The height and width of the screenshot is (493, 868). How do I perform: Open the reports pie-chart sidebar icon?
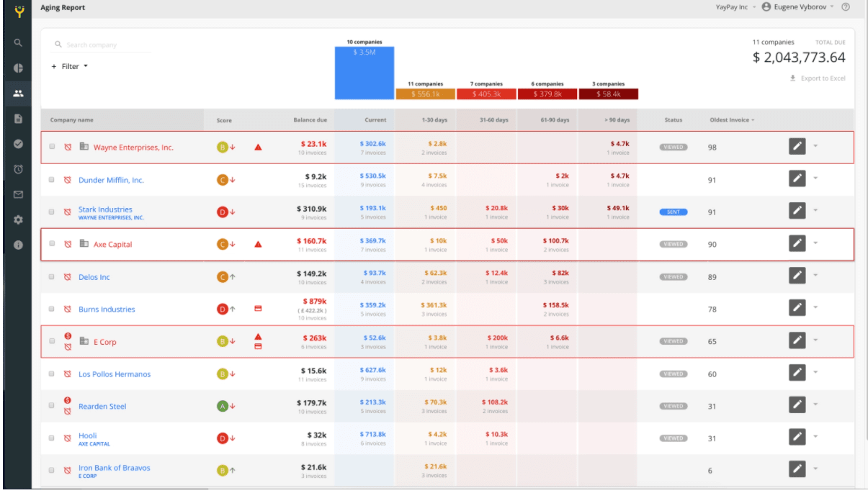[18, 69]
